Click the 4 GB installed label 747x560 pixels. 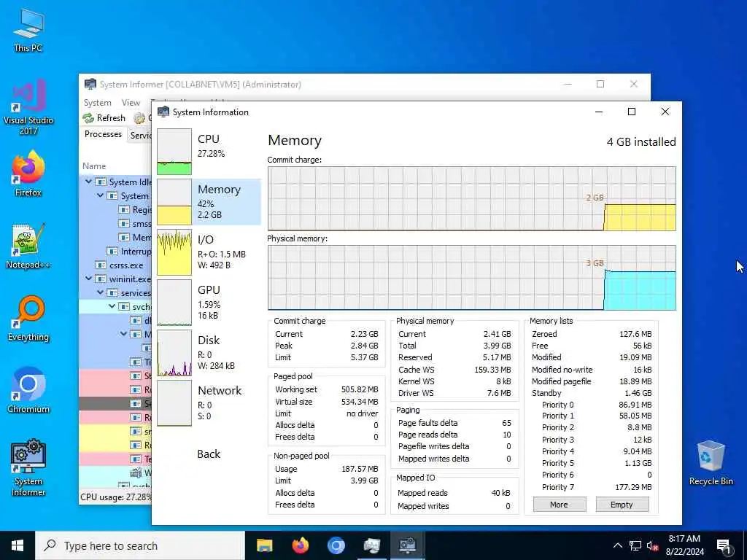point(641,142)
